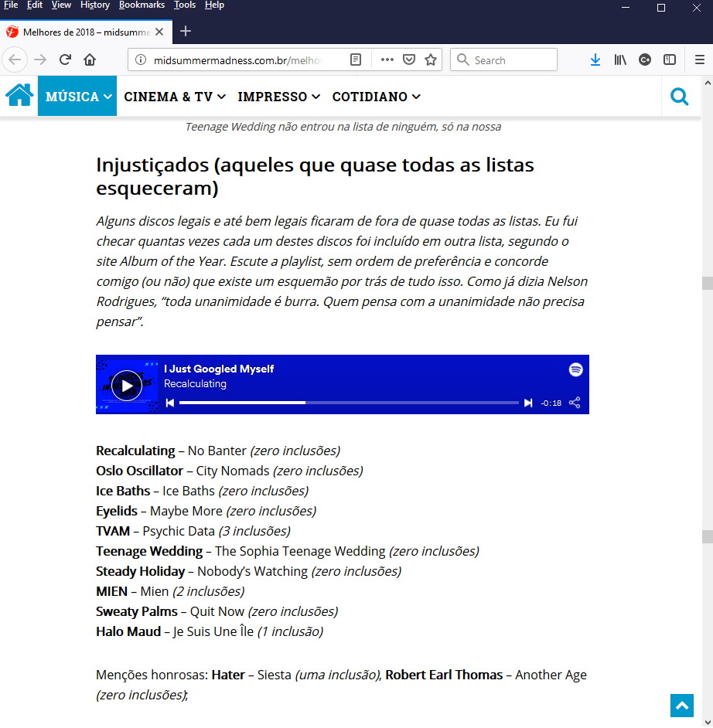Image resolution: width=713 pixels, height=728 pixels.
Task: Click the 'Robert Earl Thomas' mention
Action: pos(444,675)
